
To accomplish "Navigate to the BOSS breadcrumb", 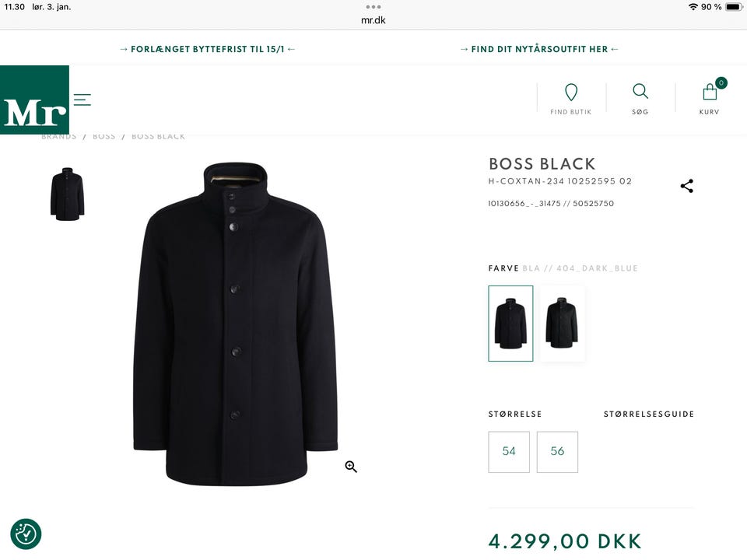I will tap(103, 135).
